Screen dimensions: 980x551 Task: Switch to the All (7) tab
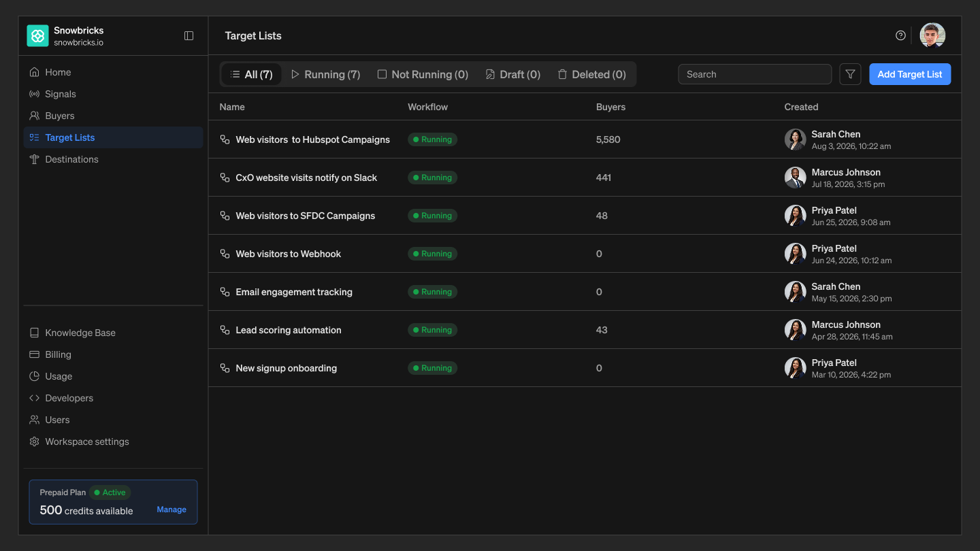click(x=251, y=74)
